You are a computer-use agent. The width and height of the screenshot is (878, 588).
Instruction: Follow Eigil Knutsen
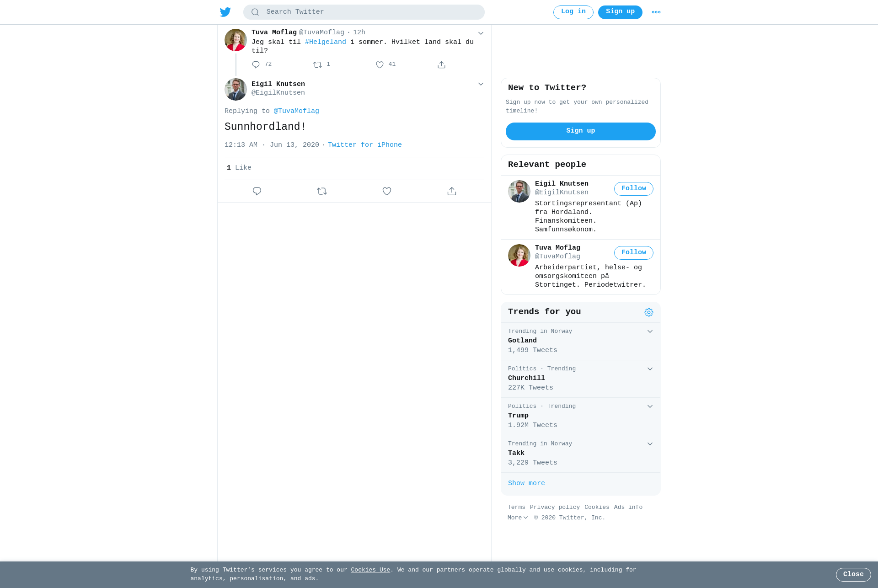634,189
